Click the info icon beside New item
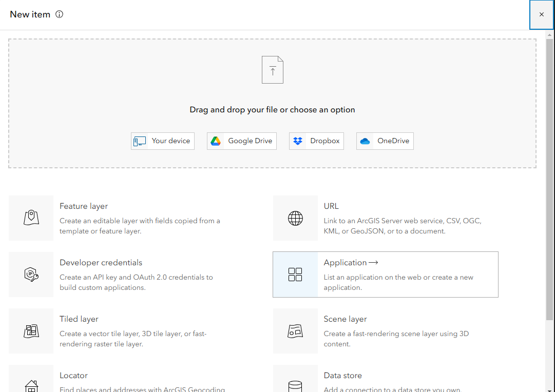The image size is (555, 392). tap(59, 14)
